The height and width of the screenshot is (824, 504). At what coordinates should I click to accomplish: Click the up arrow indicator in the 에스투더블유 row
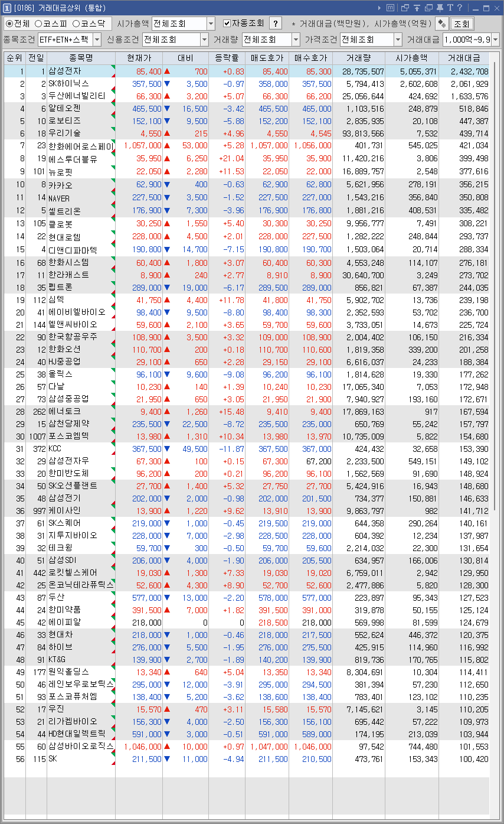tap(167, 158)
